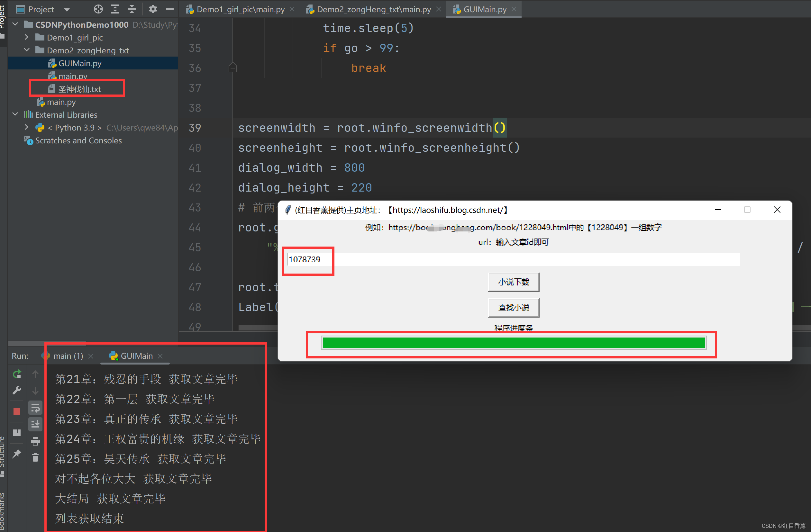The height and width of the screenshot is (532, 811).
Task: Collapse the Demo2_zongHeng_txt folder
Action: 27,50
